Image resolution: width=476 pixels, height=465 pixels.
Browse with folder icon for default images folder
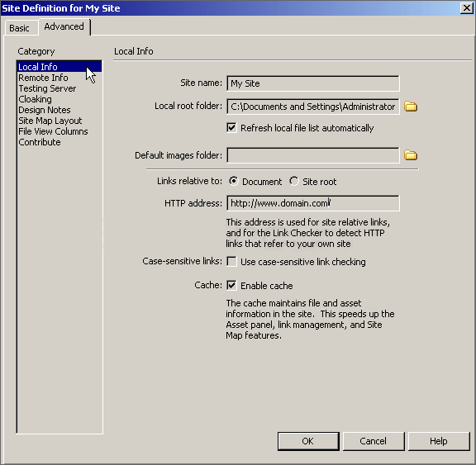click(411, 155)
